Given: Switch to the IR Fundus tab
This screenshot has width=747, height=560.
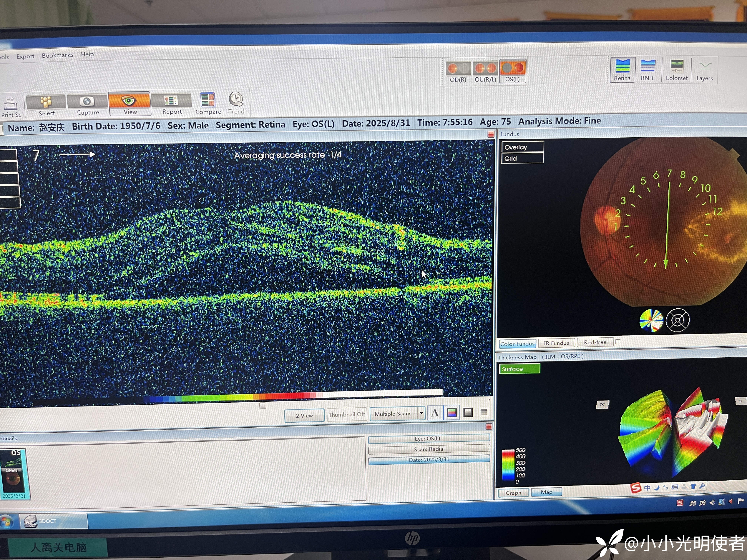Looking at the screenshot, I should 556,343.
